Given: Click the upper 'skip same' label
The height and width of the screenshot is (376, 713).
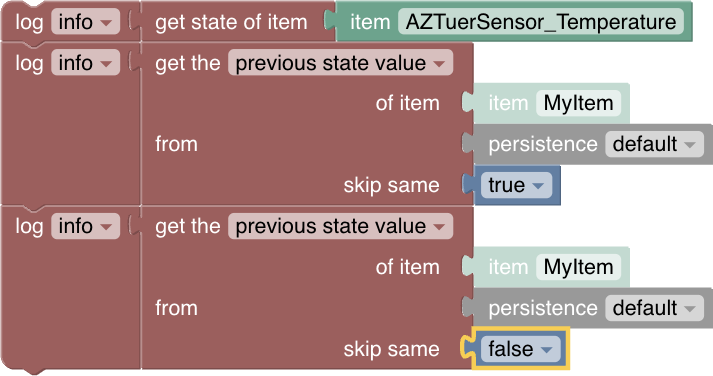Looking at the screenshot, I should [391, 185].
